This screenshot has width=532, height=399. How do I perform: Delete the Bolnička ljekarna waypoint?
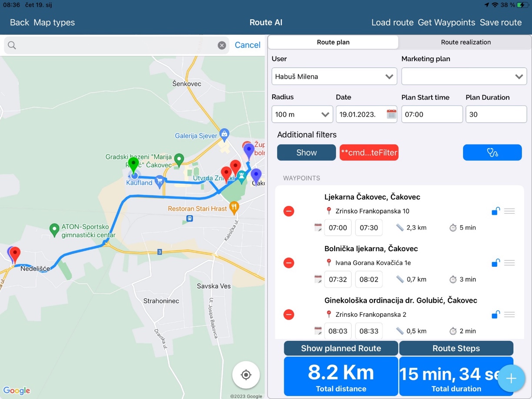[x=289, y=263]
